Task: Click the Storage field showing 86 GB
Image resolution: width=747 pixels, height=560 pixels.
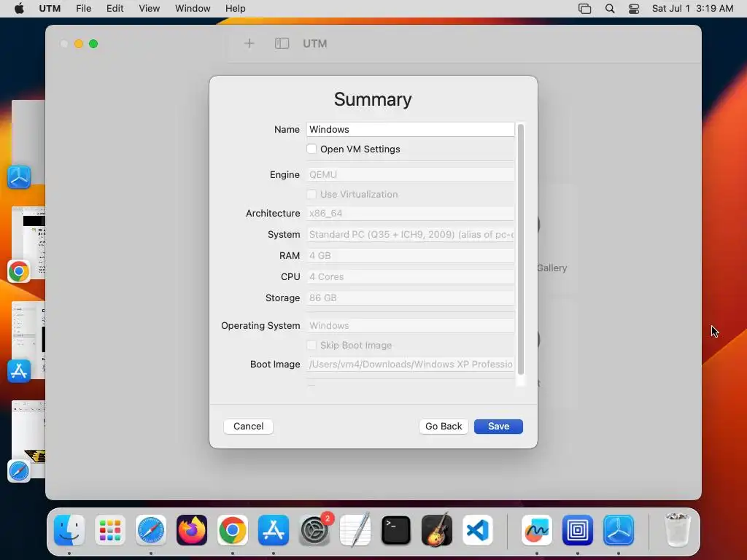Action: click(410, 298)
